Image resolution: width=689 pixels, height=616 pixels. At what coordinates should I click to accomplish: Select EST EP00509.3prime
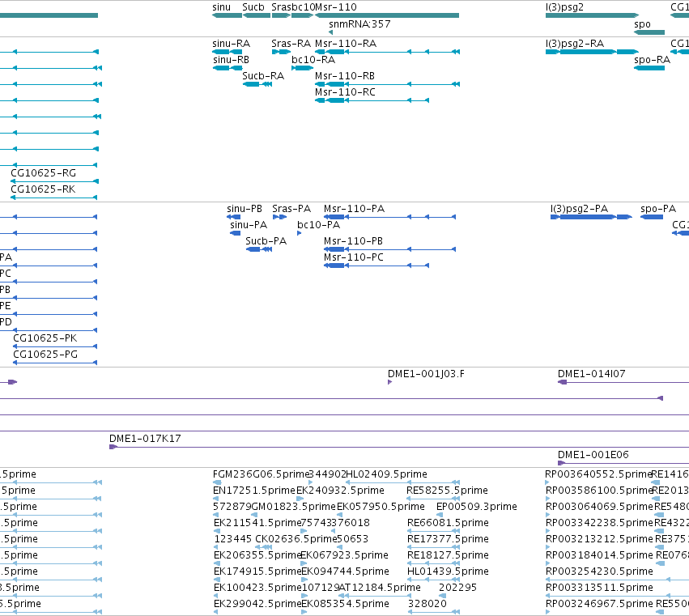[477, 507]
